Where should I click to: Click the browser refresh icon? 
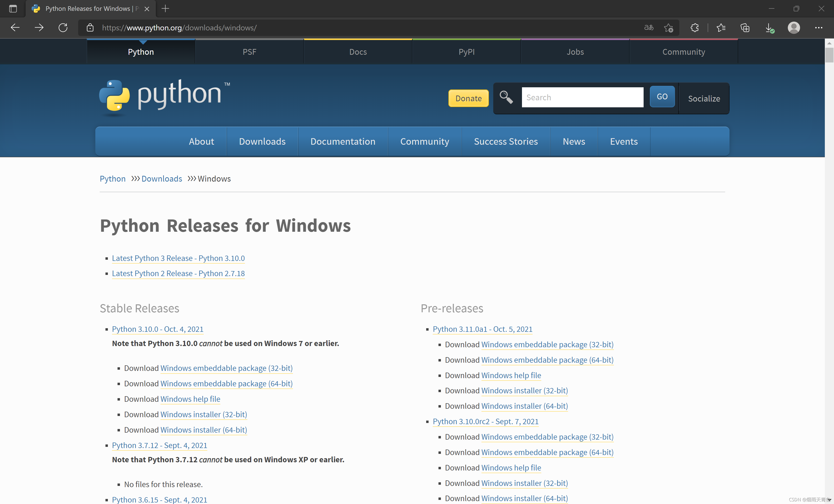63,28
